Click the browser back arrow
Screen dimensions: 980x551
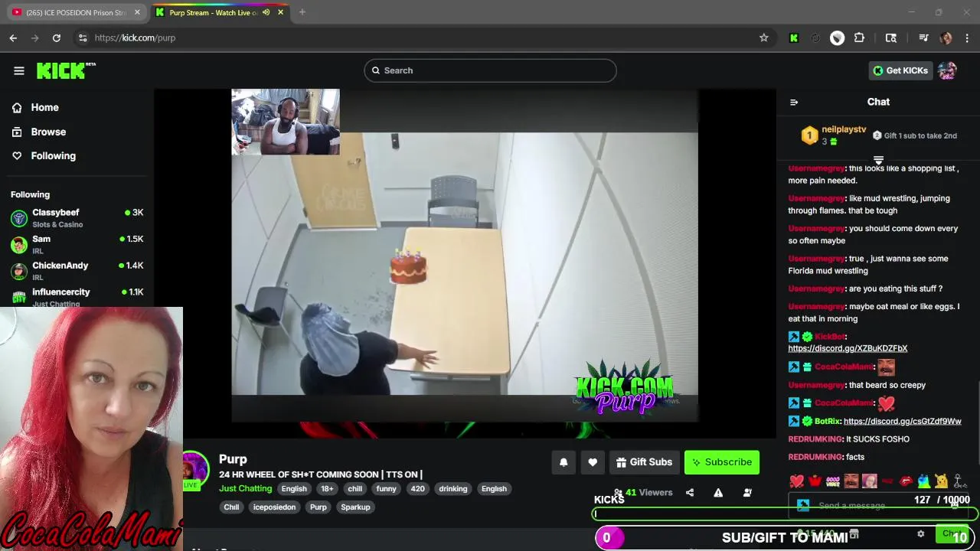click(14, 37)
